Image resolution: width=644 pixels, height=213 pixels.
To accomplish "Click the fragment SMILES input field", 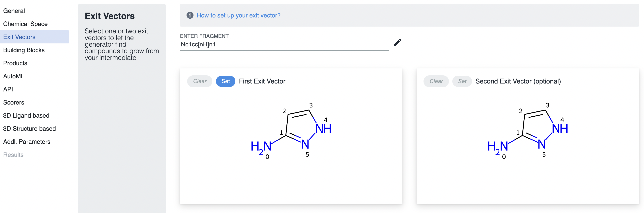I will [284, 44].
